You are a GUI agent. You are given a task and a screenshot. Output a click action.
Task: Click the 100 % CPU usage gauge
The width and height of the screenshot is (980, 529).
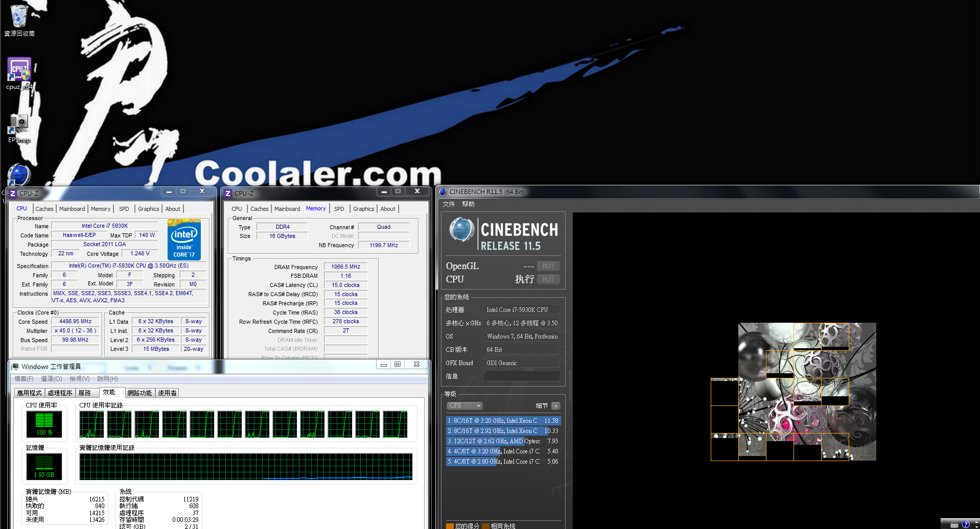[44, 424]
